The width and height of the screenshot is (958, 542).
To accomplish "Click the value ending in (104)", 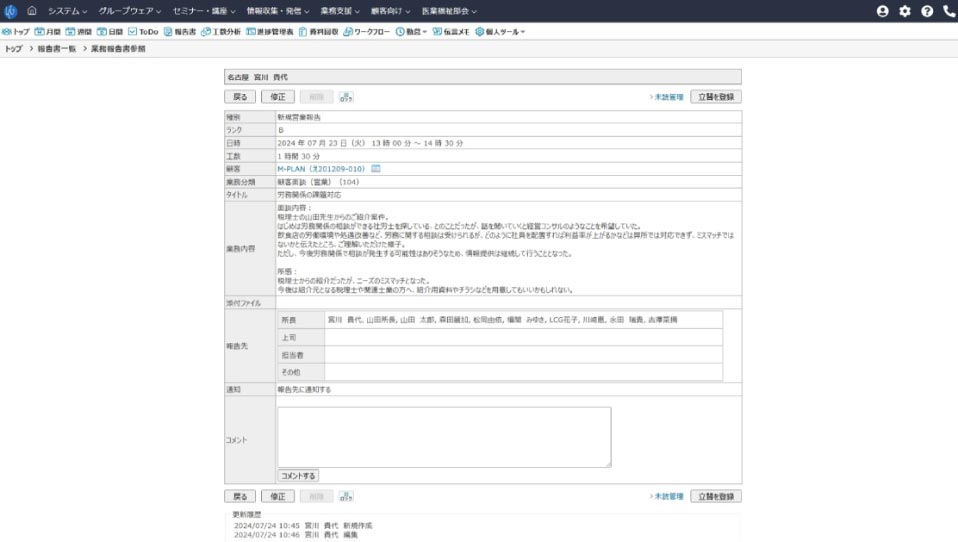I will tap(318, 182).
